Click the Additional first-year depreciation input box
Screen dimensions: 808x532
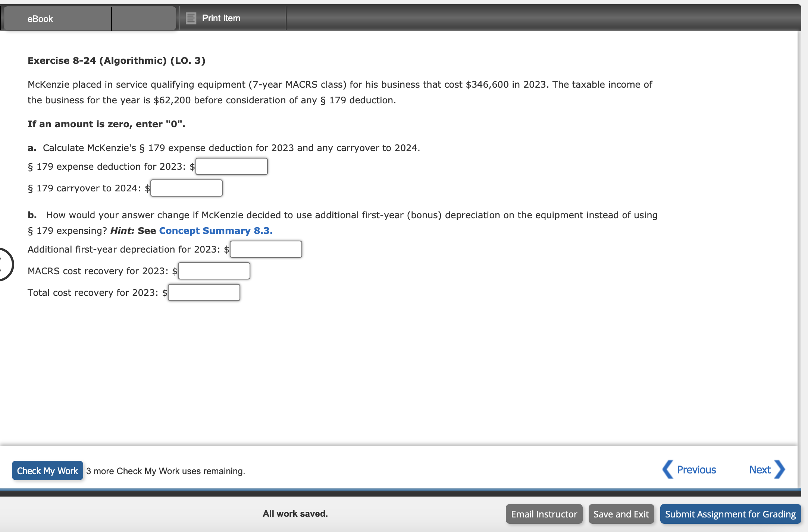coord(266,249)
